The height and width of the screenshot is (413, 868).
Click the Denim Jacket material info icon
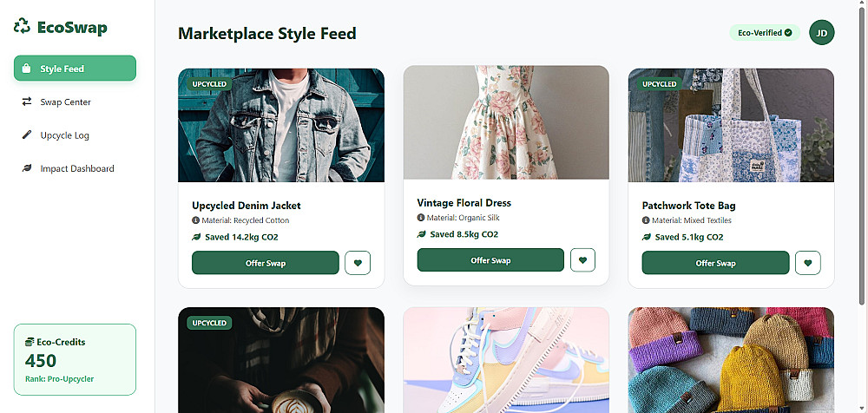click(195, 220)
